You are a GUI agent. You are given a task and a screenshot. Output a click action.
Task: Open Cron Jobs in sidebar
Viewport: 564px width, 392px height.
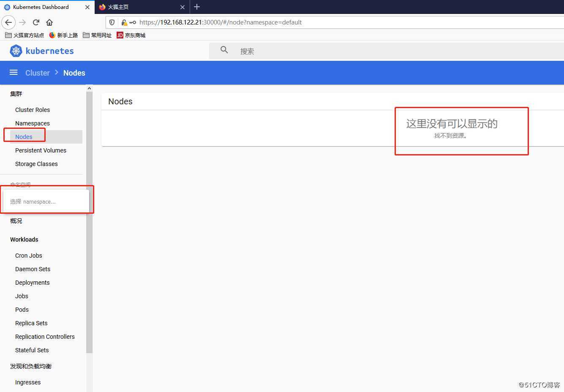click(x=29, y=256)
